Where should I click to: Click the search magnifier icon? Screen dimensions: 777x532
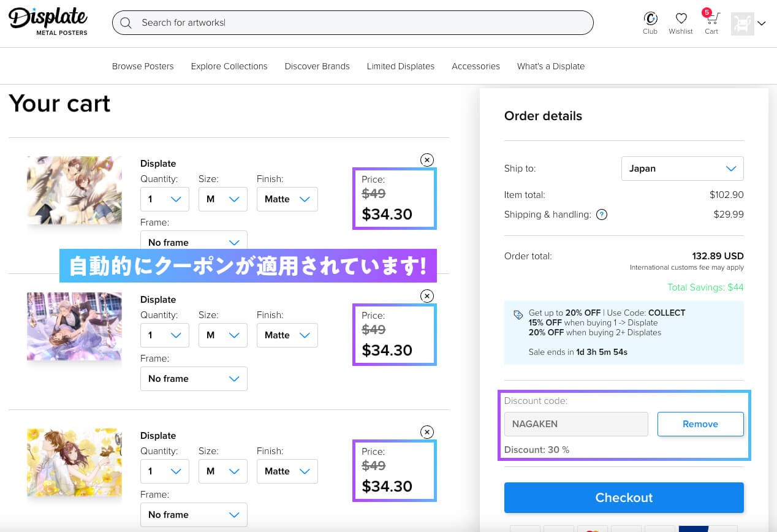pyautogui.click(x=126, y=23)
